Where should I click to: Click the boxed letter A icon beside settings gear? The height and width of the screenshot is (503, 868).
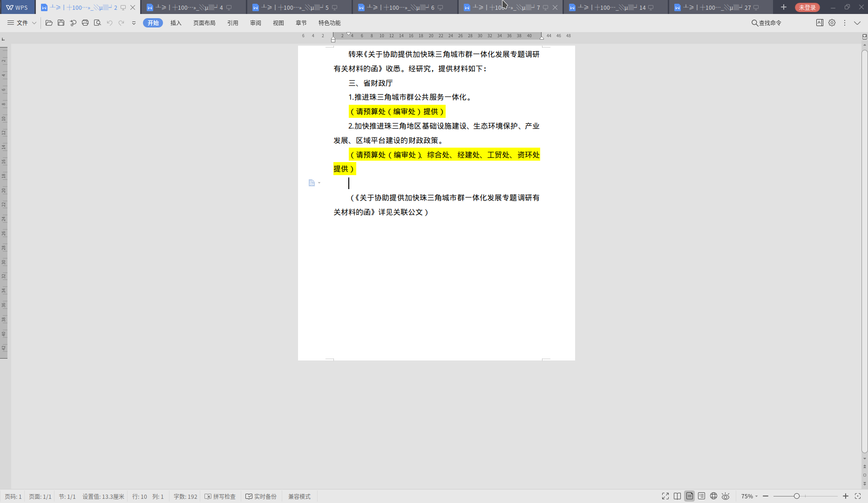tap(820, 22)
